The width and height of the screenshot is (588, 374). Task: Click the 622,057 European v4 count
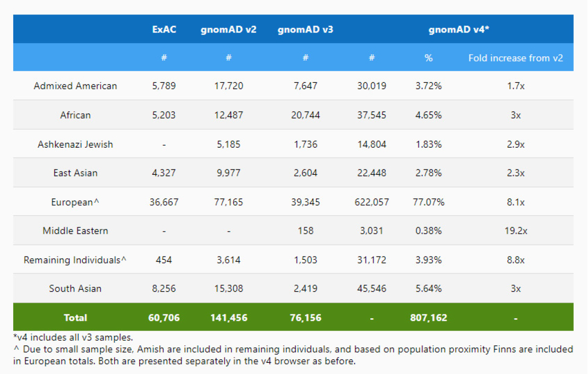pyautogui.click(x=372, y=202)
